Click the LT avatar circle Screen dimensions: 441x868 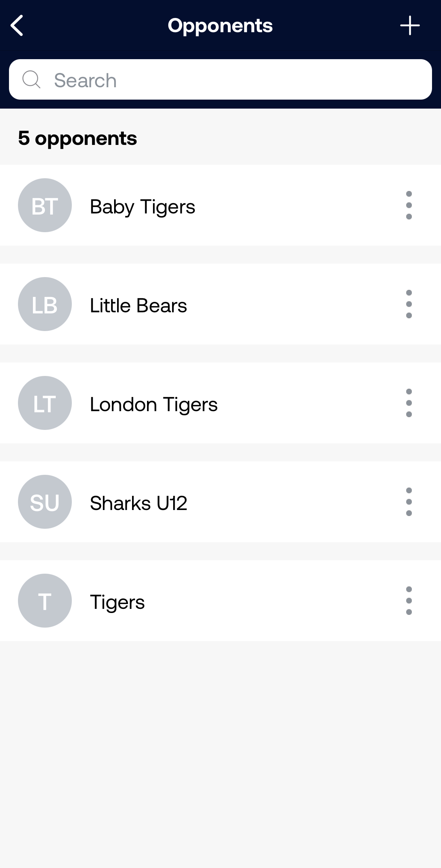(x=45, y=403)
